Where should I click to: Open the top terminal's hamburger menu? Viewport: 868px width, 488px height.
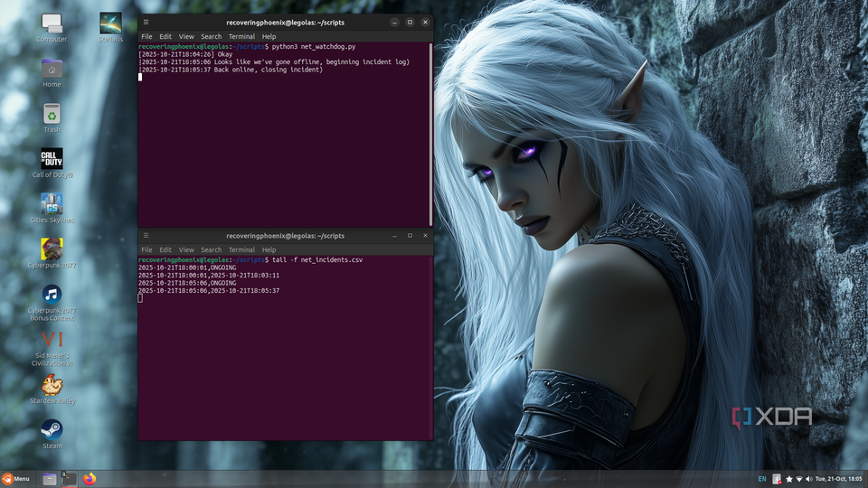coord(146,22)
